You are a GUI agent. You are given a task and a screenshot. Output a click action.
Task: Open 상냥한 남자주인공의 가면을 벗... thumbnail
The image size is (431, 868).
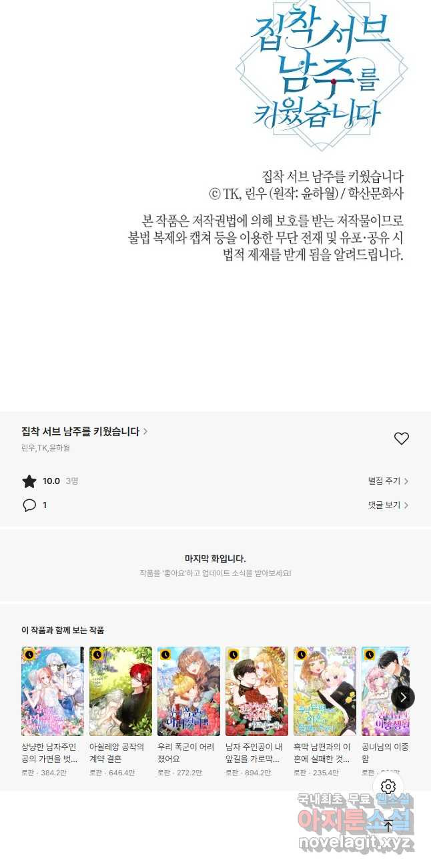[x=53, y=691]
